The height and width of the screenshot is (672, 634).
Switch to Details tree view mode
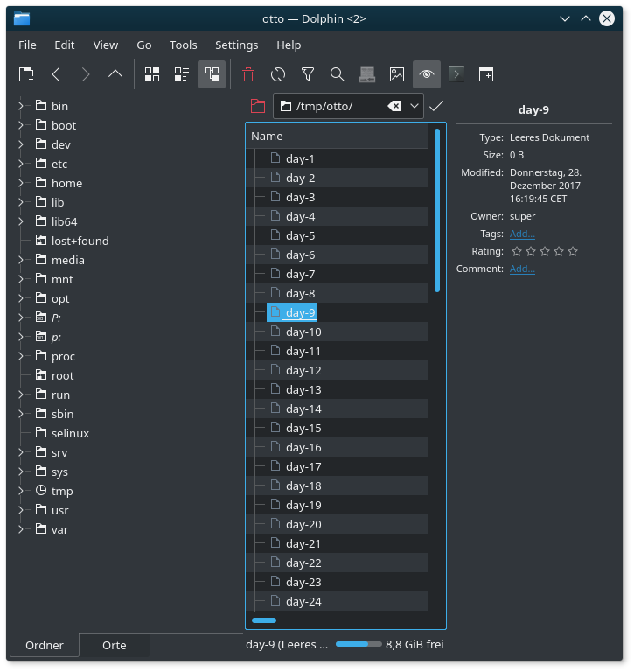(x=212, y=74)
